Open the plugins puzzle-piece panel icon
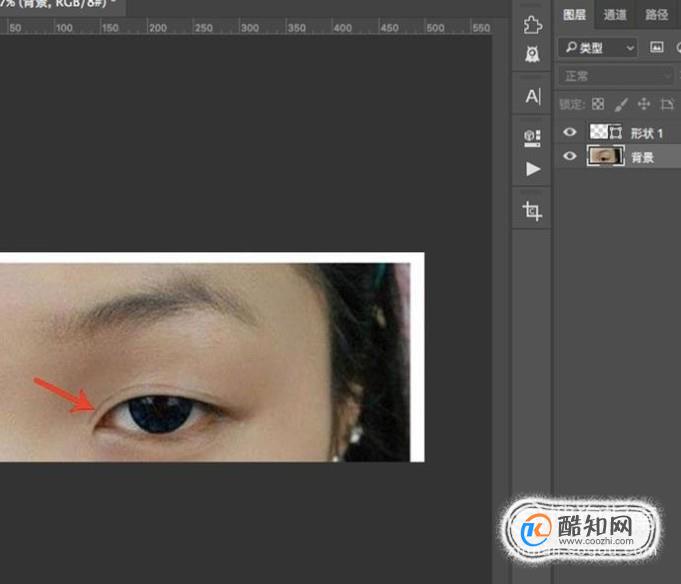 point(532,25)
